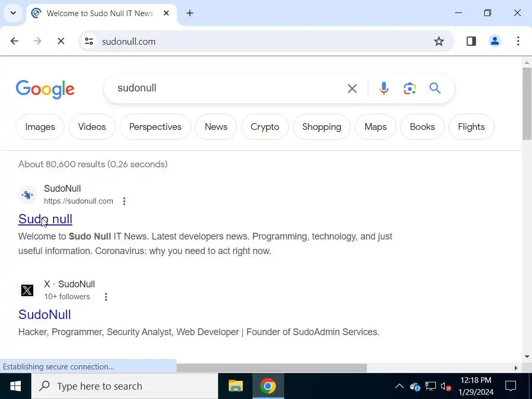Open the Books filter chip
Image resolution: width=532 pixels, height=399 pixels.
point(422,127)
